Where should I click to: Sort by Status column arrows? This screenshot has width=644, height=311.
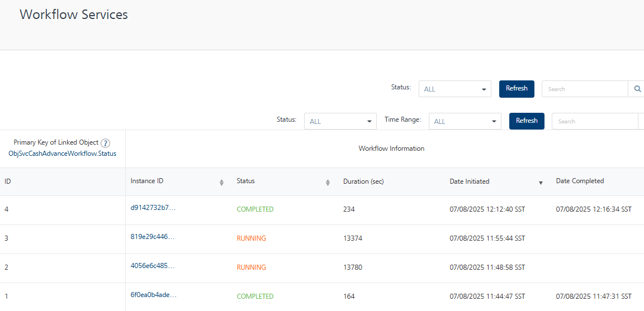click(x=328, y=182)
